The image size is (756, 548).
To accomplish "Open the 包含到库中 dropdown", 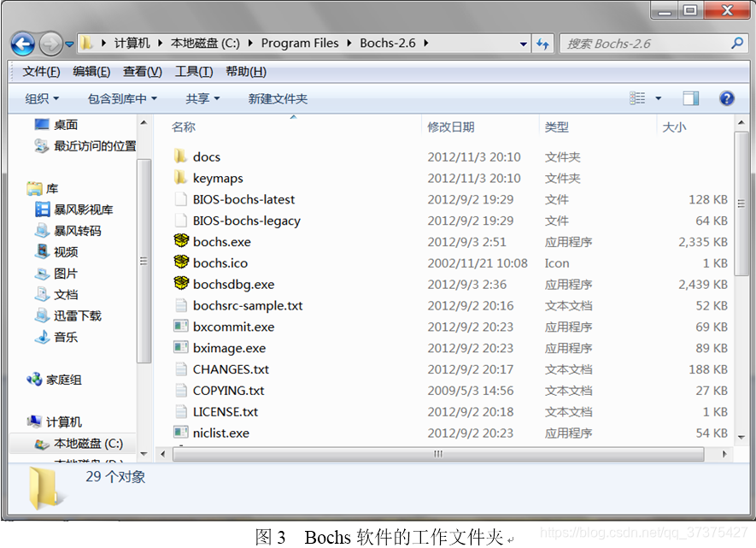I will click(122, 99).
